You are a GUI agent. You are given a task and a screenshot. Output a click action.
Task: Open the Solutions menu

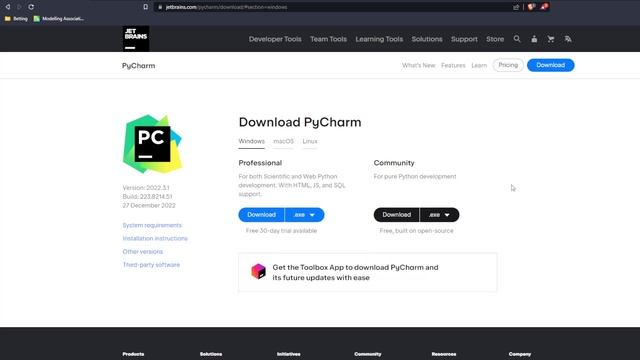pos(427,39)
